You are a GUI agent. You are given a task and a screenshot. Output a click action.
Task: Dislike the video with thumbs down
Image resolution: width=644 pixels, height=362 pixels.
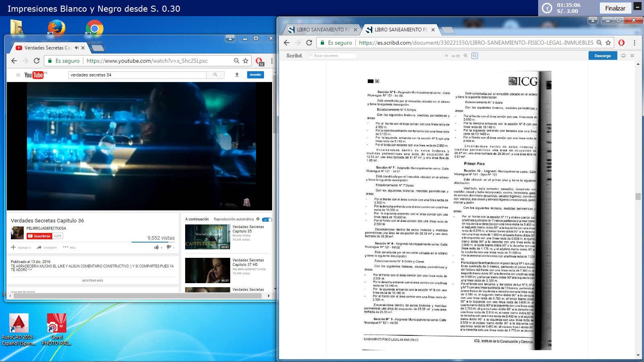point(169,247)
